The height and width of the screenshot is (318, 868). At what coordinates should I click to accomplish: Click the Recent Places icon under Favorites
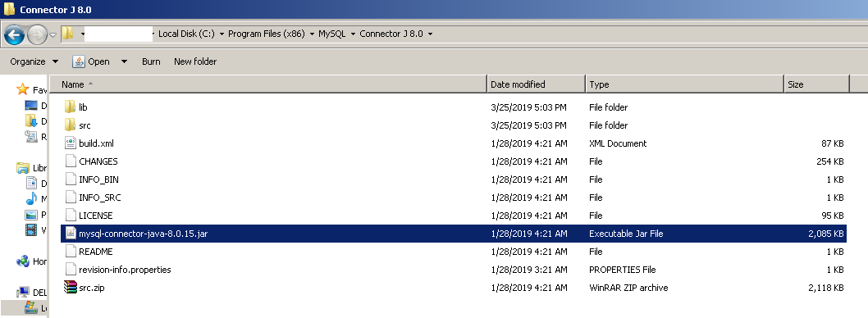pyautogui.click(x=31, y=136)
